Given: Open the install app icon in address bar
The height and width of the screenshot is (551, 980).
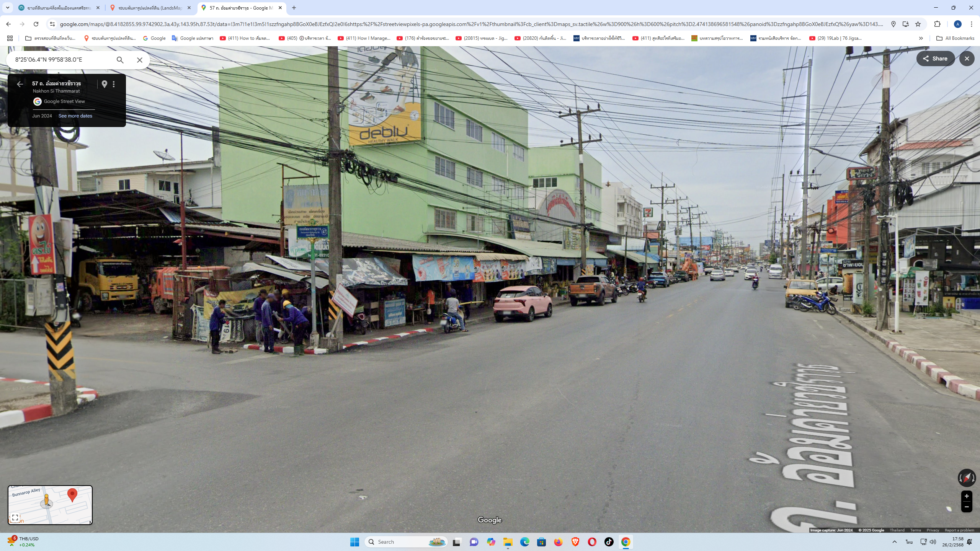Looking at the screenshot, I should pos(906,24).
